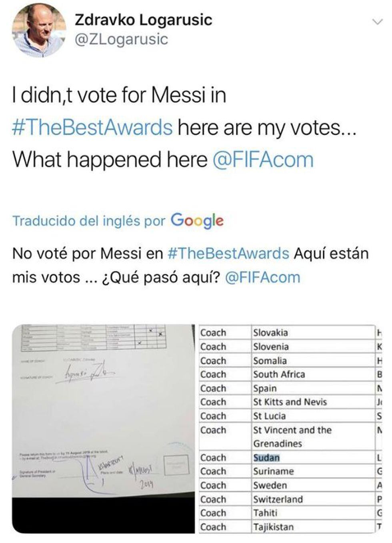The height and width of the screenshot is (543, 392).
Task: Select the Tajikistan entry in the table
Action: pos(273,527)
